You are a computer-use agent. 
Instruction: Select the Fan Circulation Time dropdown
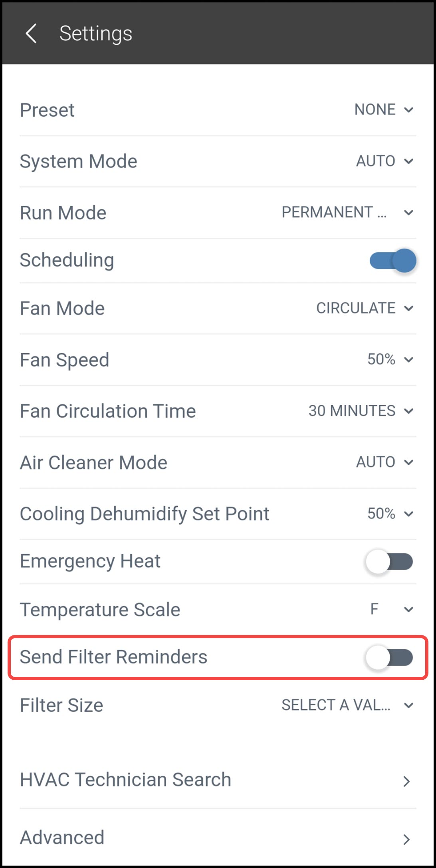pyautogui.click(x=360, y=411)
